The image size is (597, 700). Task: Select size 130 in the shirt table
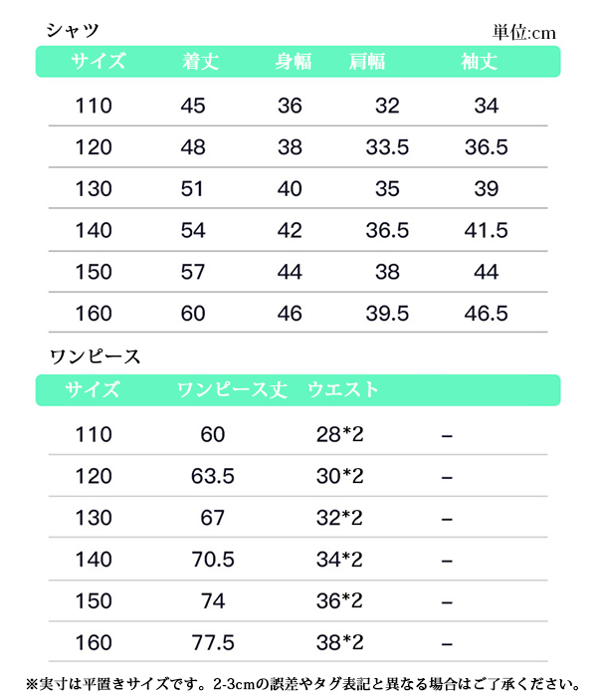[x=94, y=189]
